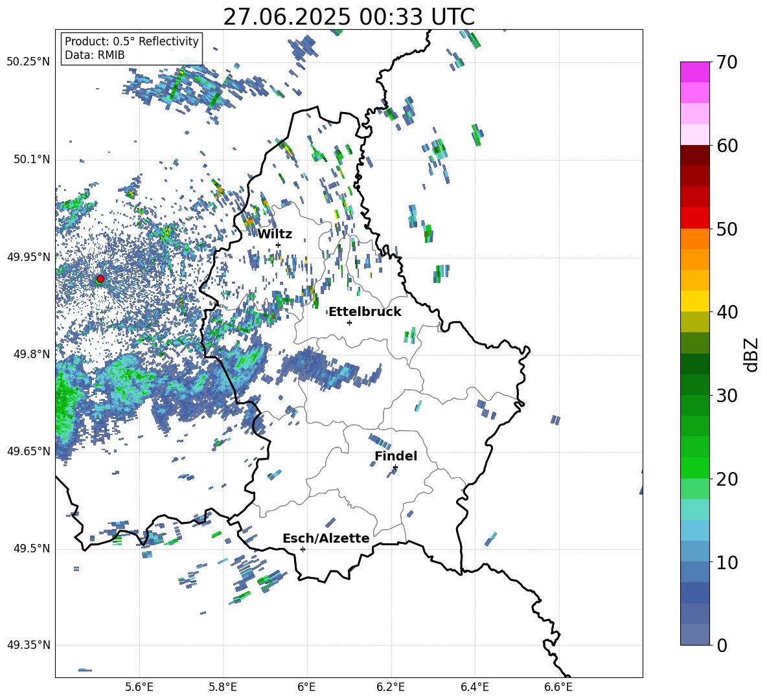Click the bright green colorbar swatch at 20
767x700 pixels.
point(694,468)
